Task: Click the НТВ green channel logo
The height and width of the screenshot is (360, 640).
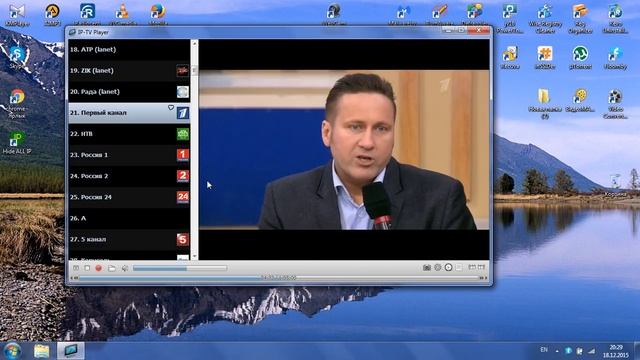Action: pos(182,134)
